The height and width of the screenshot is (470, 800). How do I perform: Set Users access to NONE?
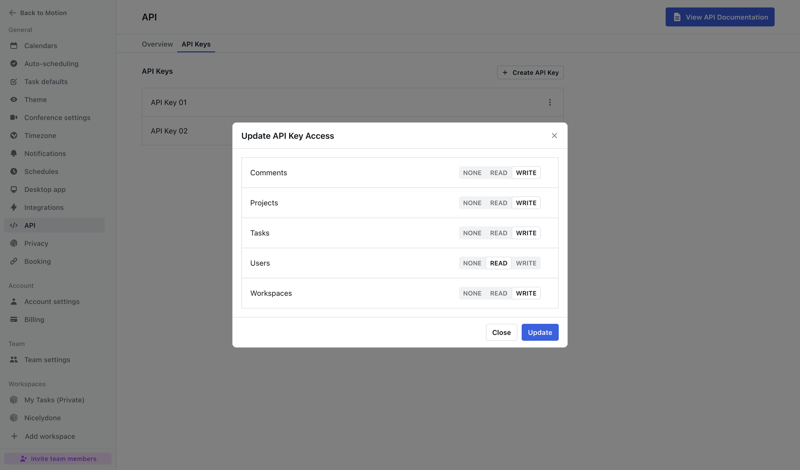(x=472, y=263)
